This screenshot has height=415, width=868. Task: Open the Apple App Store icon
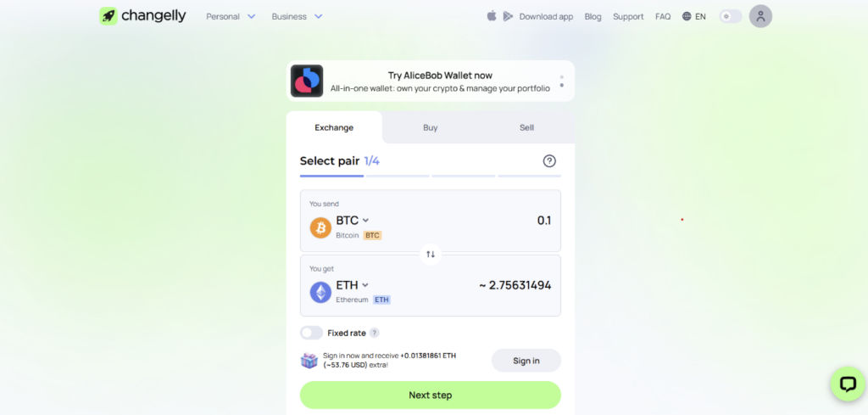(492, 16)
